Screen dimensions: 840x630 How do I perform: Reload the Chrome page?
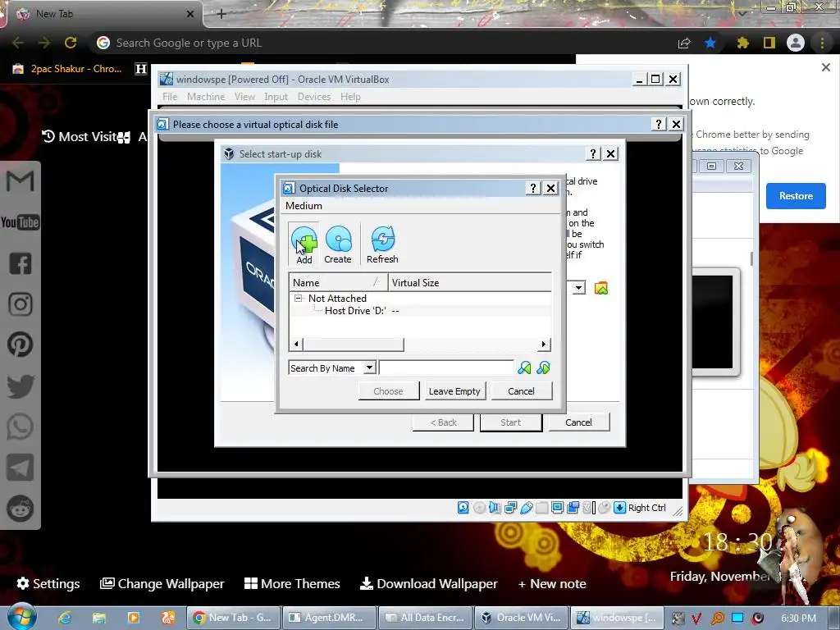pyautogui.click(x=71, y=43)
